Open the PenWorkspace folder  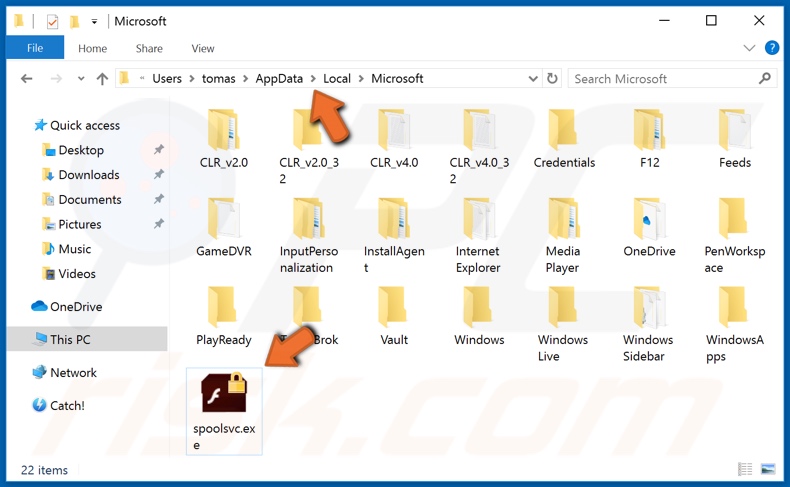tap(735, 236)
